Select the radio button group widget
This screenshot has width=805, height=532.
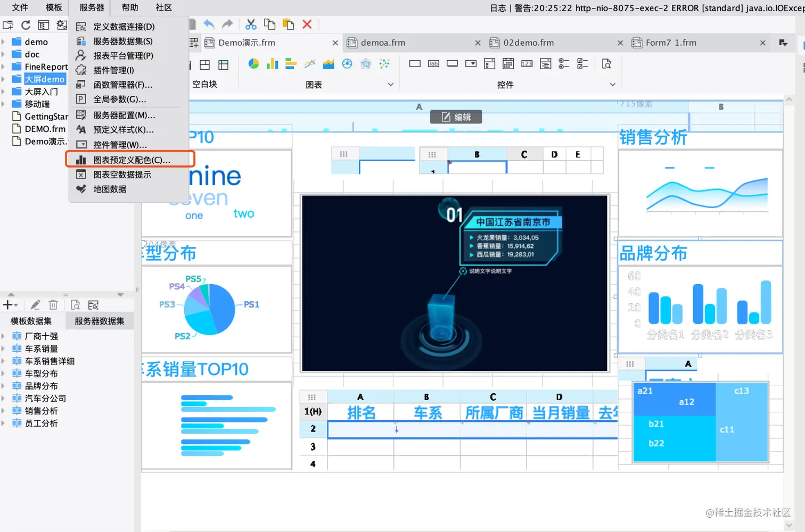coord(564,63)
